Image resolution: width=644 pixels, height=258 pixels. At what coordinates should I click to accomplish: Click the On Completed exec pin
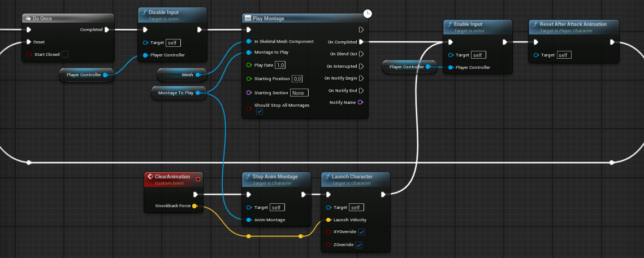click(361, 42)
